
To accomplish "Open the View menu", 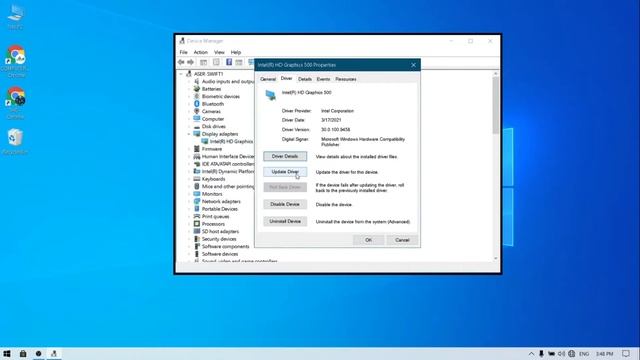I will [x=219, y=52].
